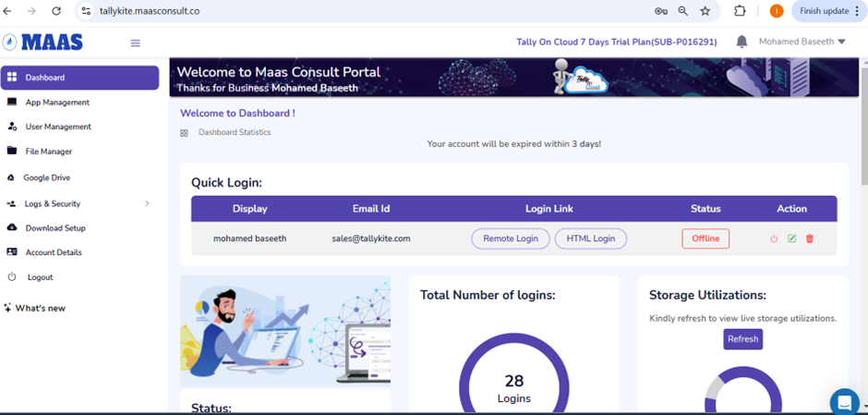Reload the page using browser refresh icon

56,11
